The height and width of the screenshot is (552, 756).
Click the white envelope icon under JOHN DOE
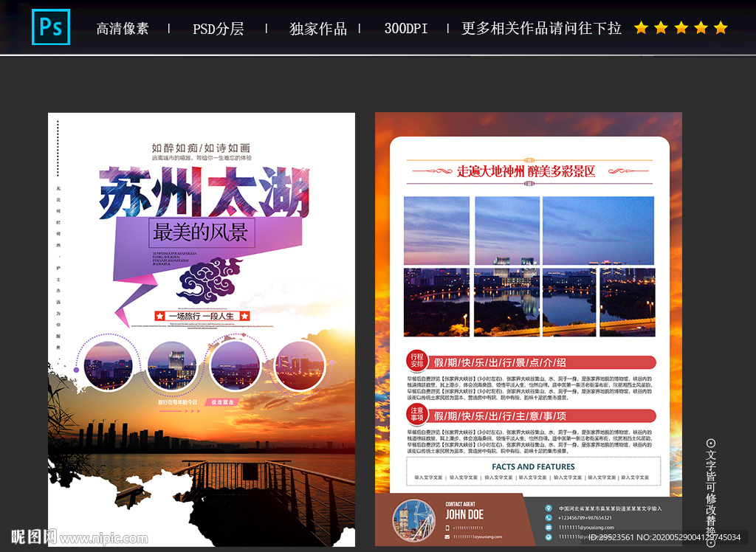click(447, 537)
